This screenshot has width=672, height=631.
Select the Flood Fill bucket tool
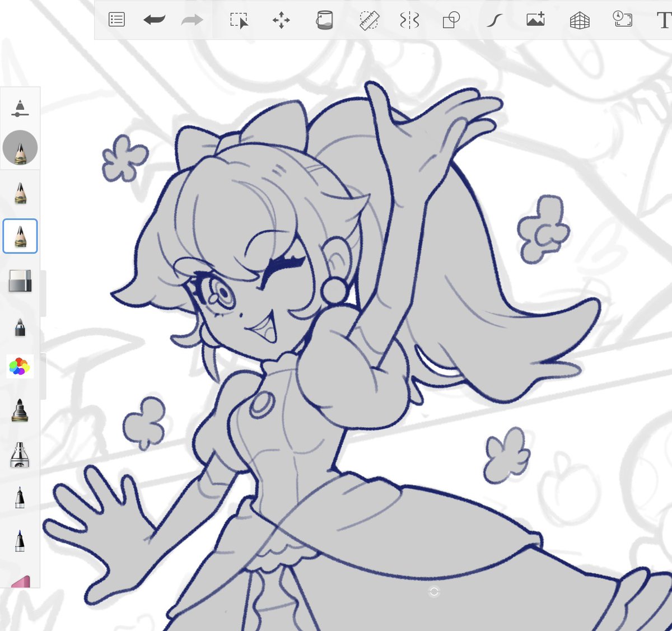coord(324,20)
